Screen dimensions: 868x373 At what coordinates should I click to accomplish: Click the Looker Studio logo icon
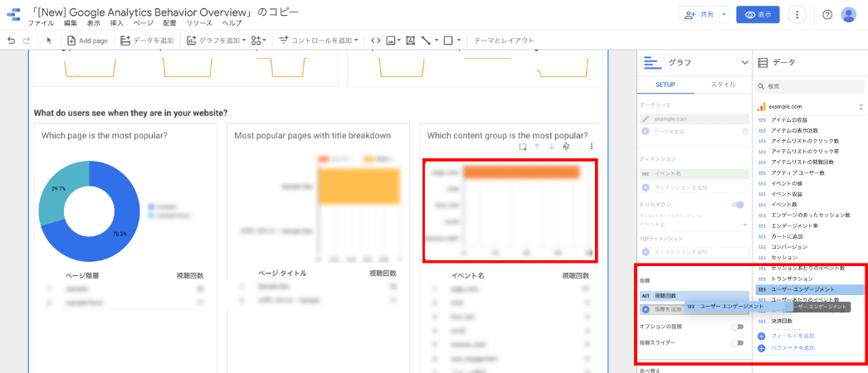pyautogui.click(x=13, y=16)
